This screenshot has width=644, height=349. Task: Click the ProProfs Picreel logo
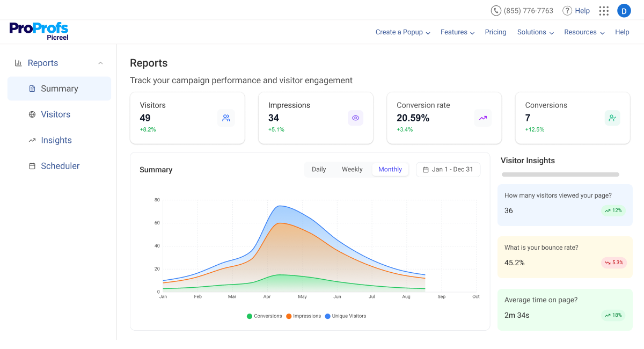(x=39, y=31)
